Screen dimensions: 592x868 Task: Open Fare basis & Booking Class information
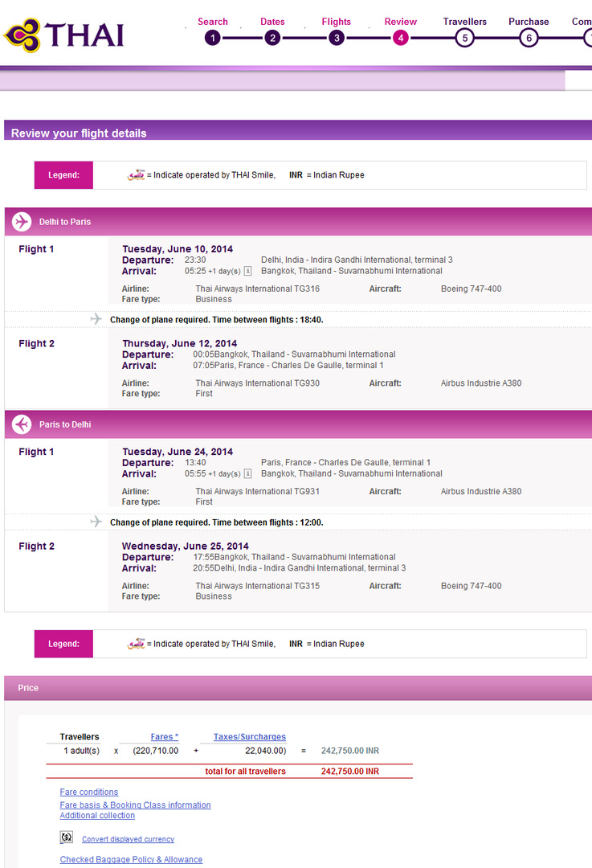click(135, 805)
